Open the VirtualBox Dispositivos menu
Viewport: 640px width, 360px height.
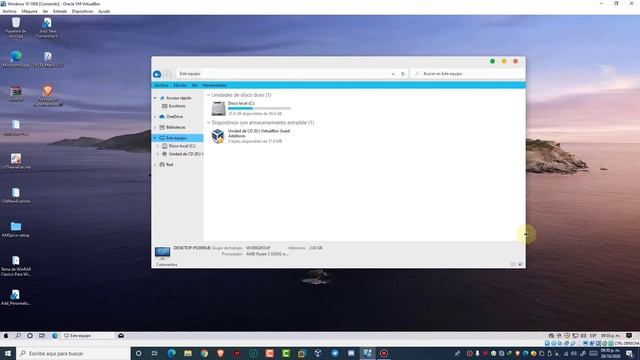82,11
